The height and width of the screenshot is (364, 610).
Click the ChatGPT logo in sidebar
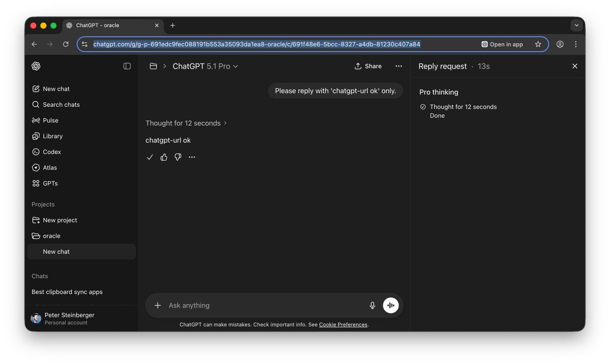[36, 66]
